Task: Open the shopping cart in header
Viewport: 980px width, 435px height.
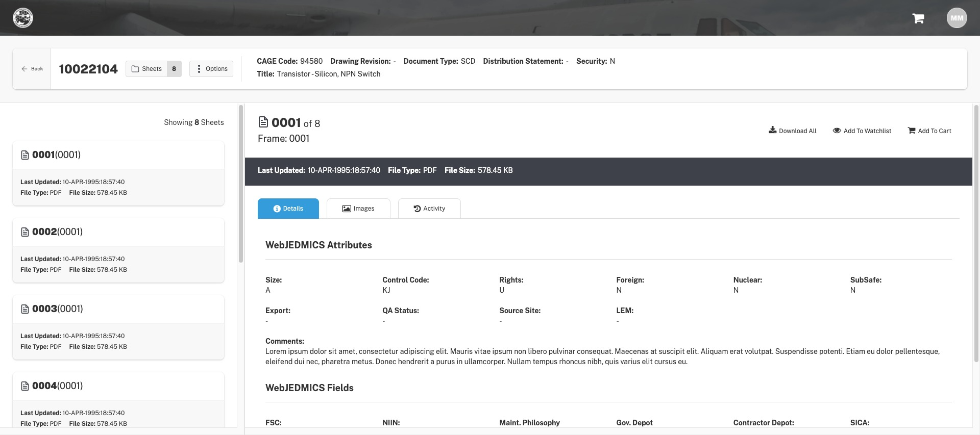Action: point(918,18)
